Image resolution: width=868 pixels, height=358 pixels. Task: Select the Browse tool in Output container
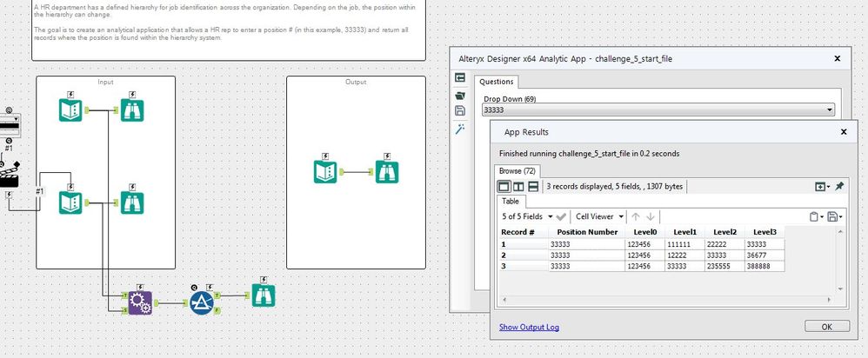click(387, 171)
